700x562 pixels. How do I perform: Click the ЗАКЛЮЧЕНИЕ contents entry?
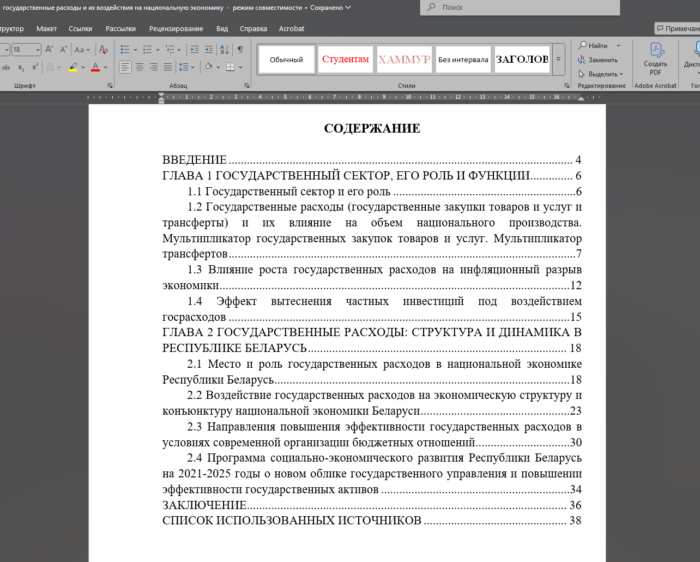(x=371, y=505)
